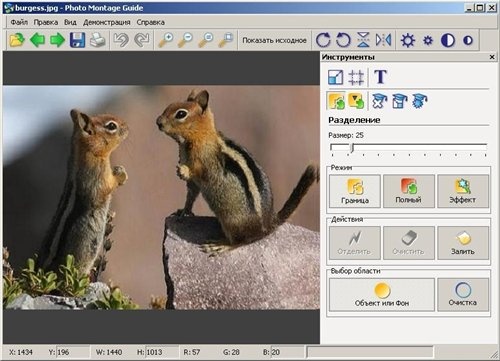Viewport: 500px width, 361px height.
Task: Click the Отделить action button
Action: pyautogui.click(x=355, y=243)
